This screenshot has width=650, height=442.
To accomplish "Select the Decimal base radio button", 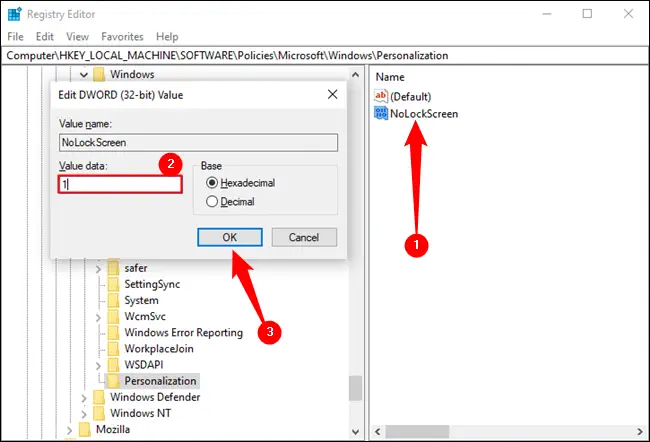I will coord(212,202).
